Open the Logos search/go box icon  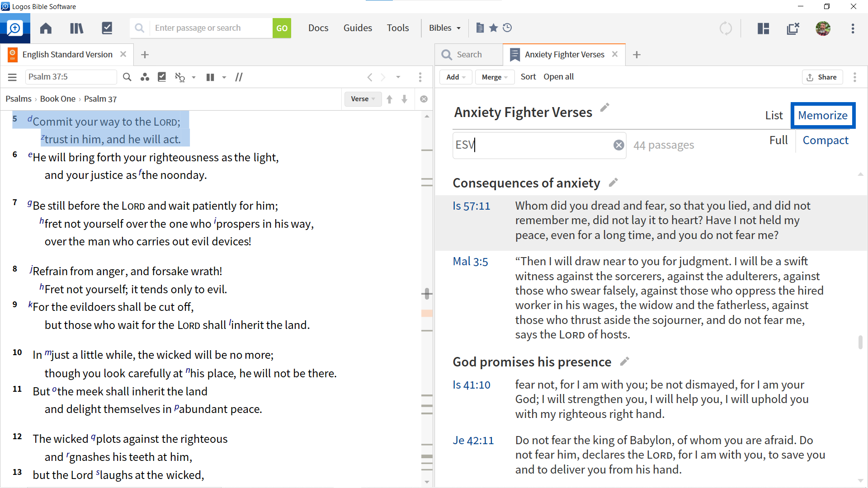pos(15,28)
